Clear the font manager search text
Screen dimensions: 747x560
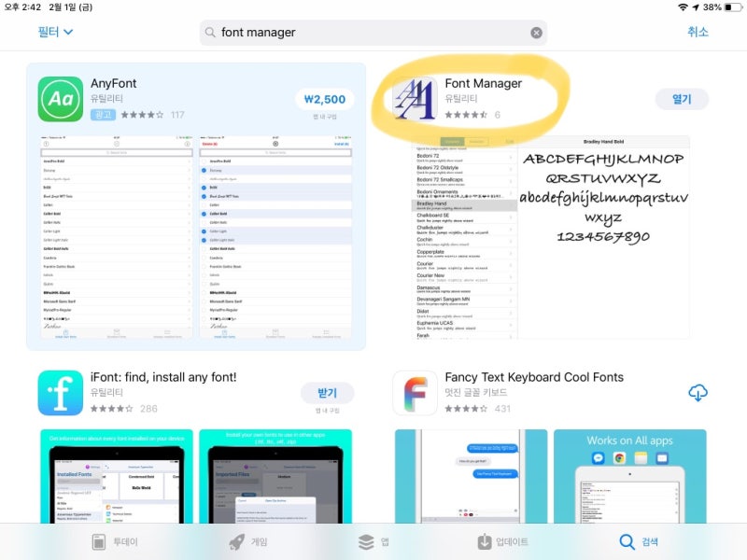click(536, 33)
